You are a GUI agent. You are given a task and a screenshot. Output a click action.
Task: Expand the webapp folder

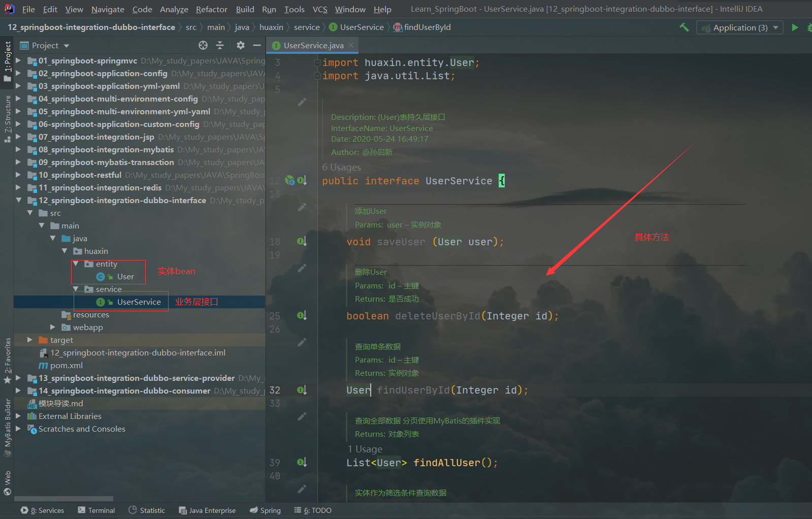52,327
